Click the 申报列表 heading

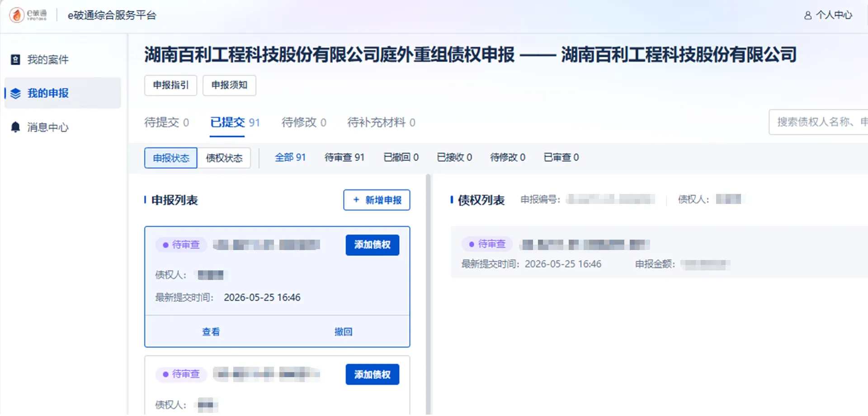tap(175, 200)
